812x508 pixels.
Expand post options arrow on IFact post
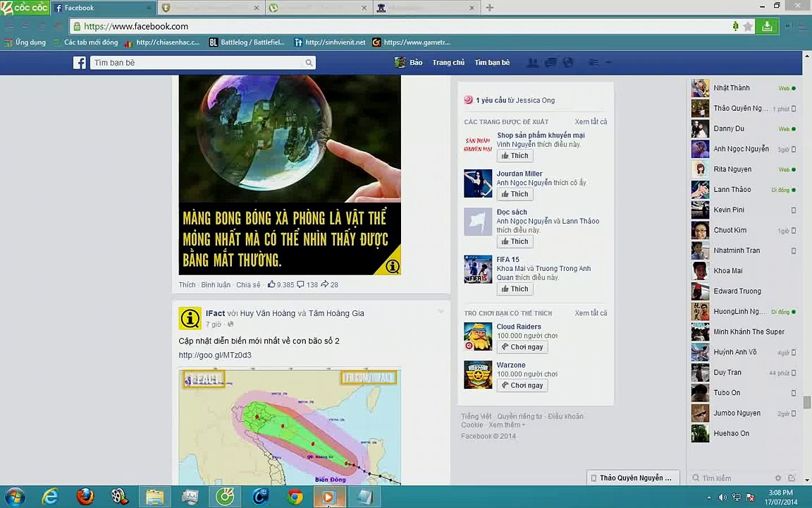pyautogui.click(x=441, y=312)
